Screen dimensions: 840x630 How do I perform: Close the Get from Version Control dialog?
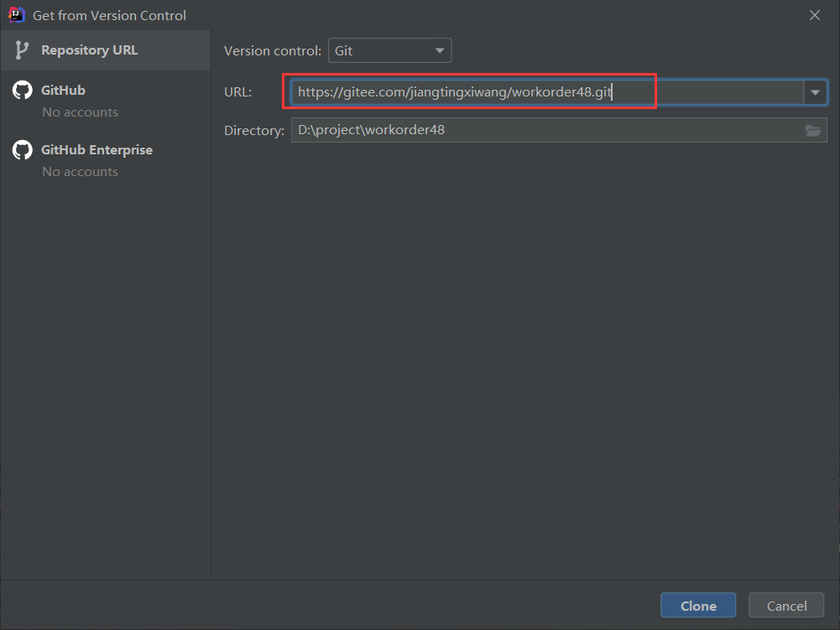pyautogui.click(x=814, y=16)
